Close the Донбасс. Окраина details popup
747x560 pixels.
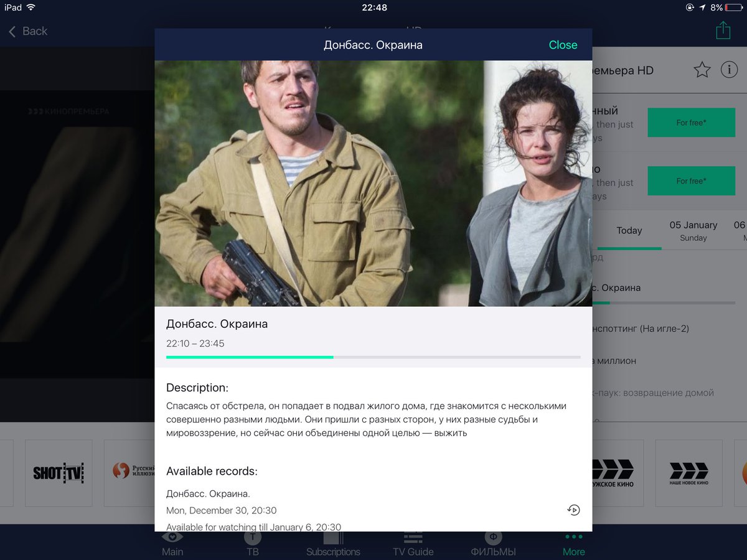click(x=563, y=45)
